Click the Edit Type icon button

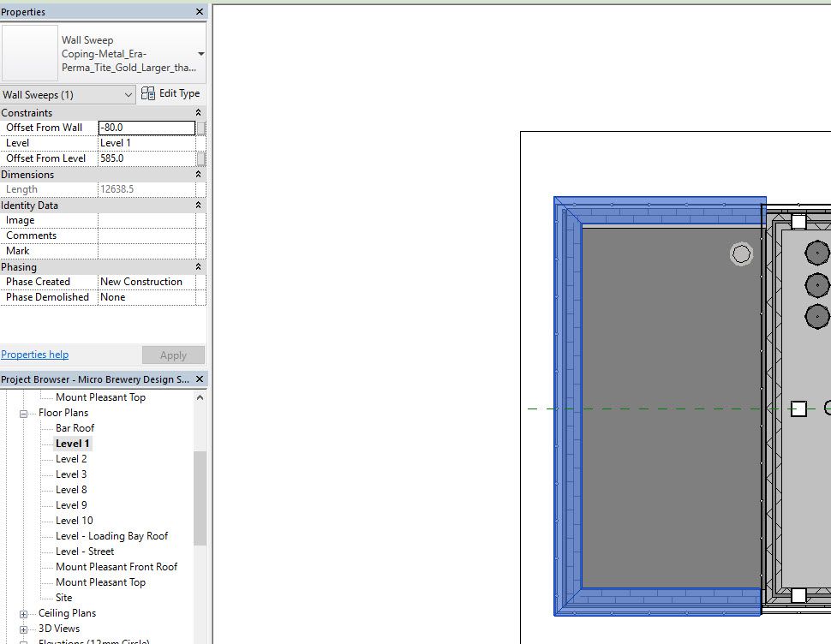pyautogui.click(x=170, y=93)
